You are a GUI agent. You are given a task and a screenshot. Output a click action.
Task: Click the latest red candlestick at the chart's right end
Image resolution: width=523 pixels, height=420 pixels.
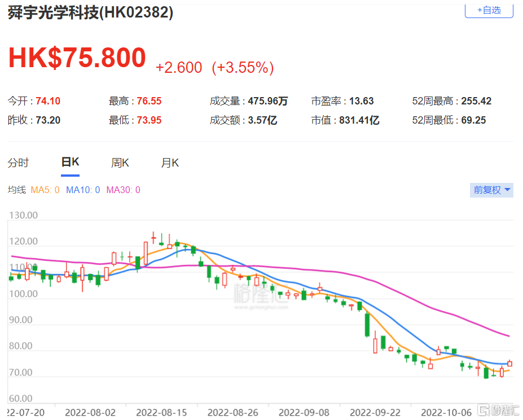pyautogui.click(x=509, y=364)
